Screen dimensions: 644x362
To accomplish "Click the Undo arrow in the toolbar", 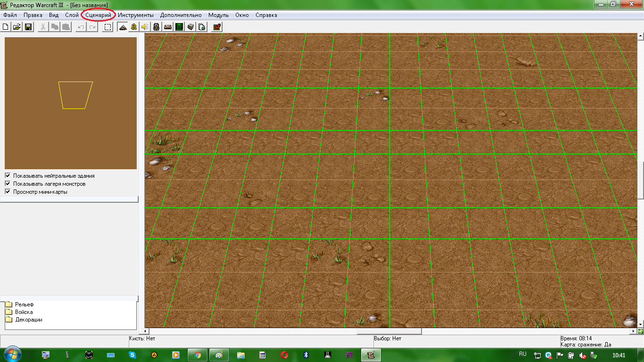I will point(81,27).
